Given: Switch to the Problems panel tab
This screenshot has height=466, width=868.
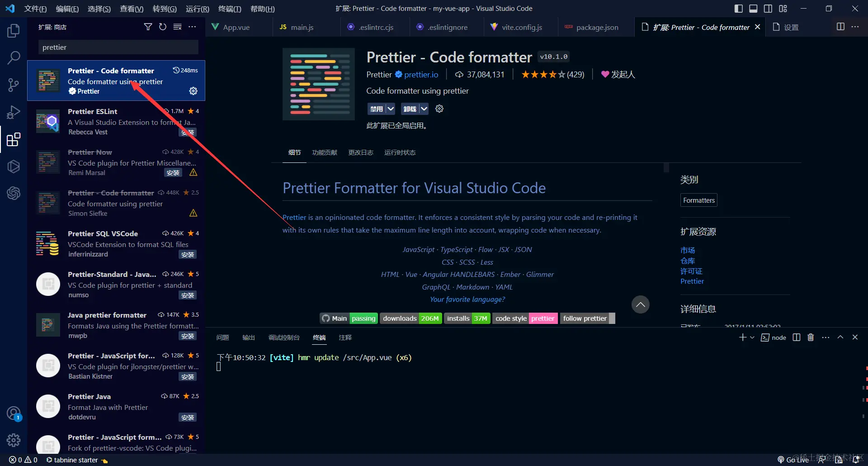Looking at the screenshot, I should (222, 338).
